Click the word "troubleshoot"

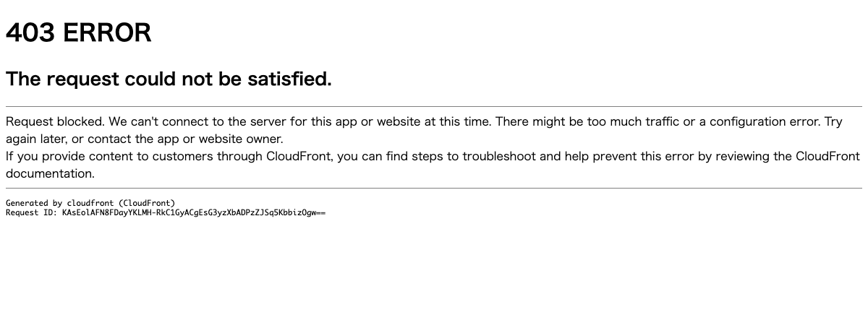pos(500,156)
